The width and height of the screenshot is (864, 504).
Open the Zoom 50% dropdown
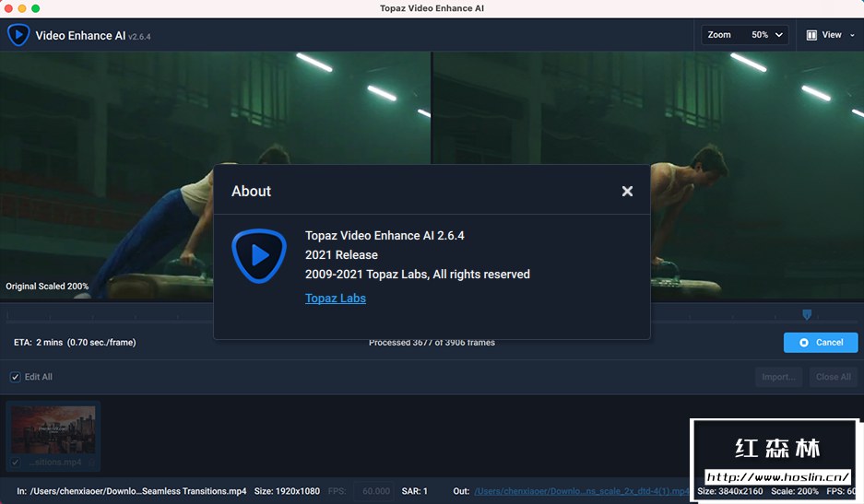pos(745,35)
